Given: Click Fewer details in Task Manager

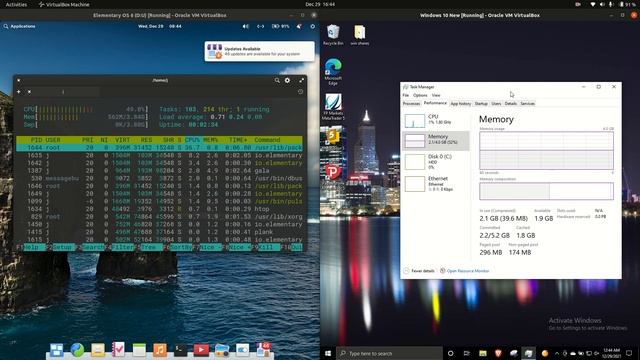Looking at the screenshot, I should (x=419, y=271).
